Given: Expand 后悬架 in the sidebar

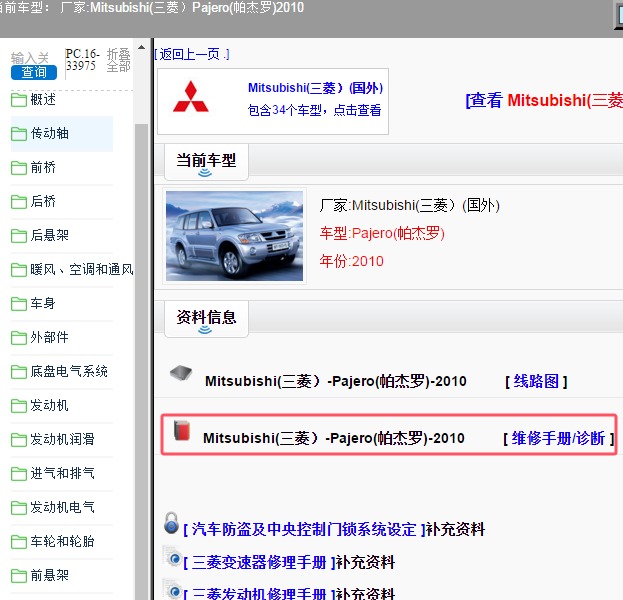Looking at the screenshot, I should coord(50,235).
